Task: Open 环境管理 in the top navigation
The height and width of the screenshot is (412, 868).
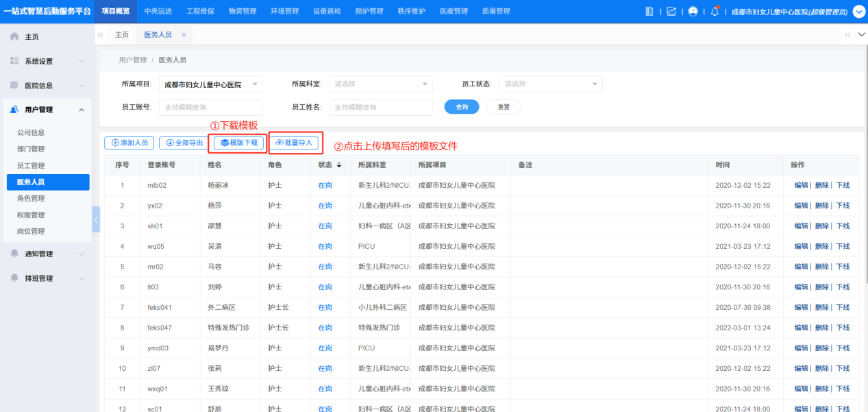Action: click(x=285, y=11)
